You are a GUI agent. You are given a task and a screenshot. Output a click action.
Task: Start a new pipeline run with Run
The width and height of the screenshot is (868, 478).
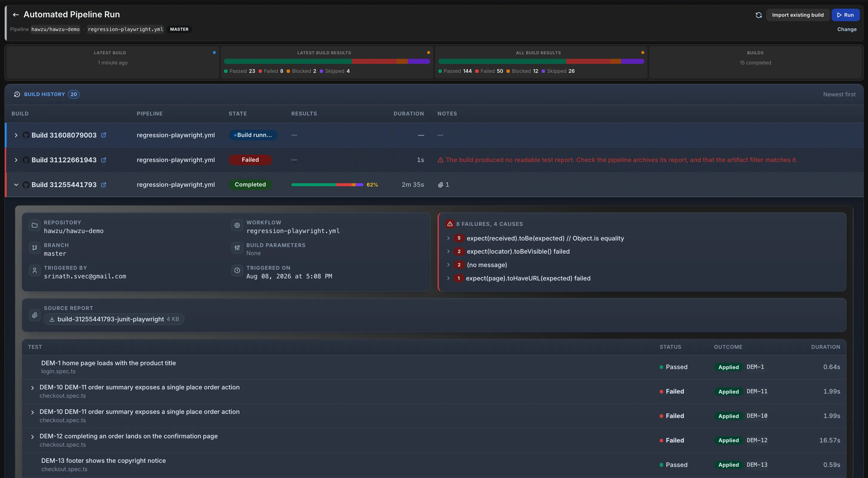(845, 15)
